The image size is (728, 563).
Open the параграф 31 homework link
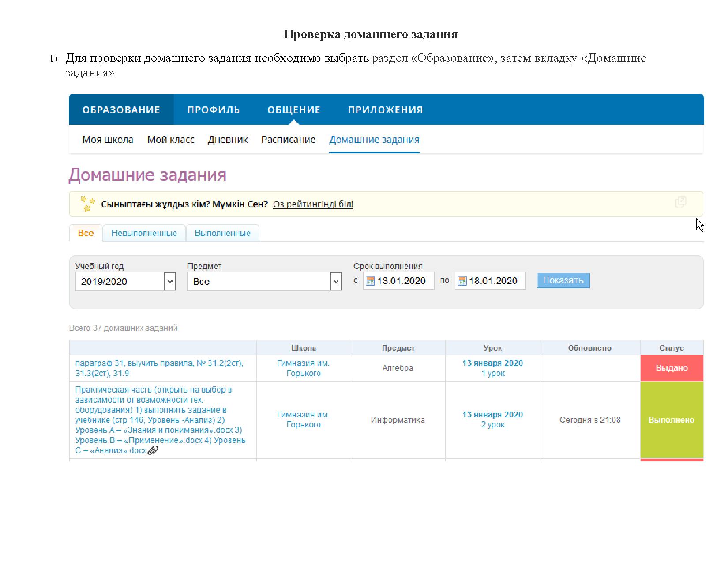pyautogui.click(x=159, y=368)
